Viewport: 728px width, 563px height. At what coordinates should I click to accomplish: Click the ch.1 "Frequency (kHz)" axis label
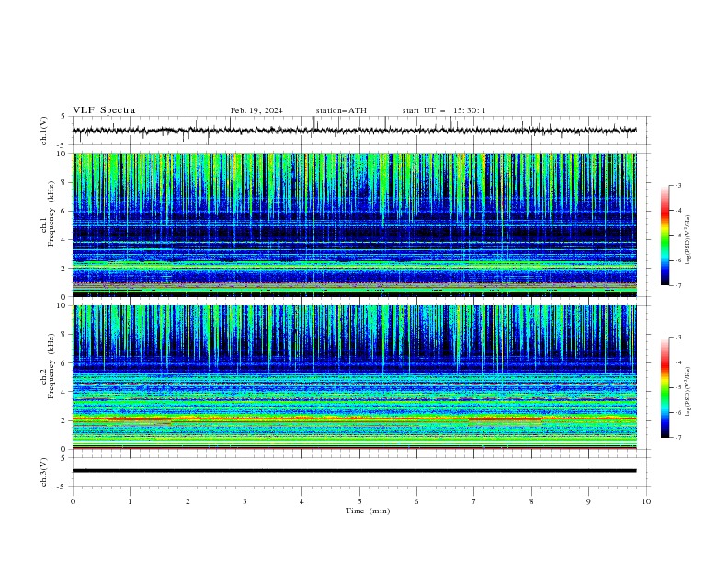(x=51, y=213)
